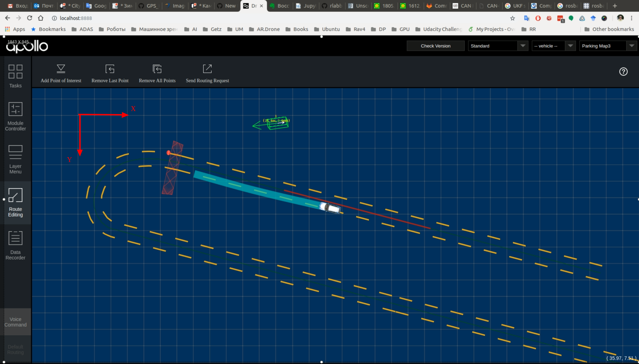639x364 pixels.
Task: Open the help question mark icon
Action: click(623, 72)
